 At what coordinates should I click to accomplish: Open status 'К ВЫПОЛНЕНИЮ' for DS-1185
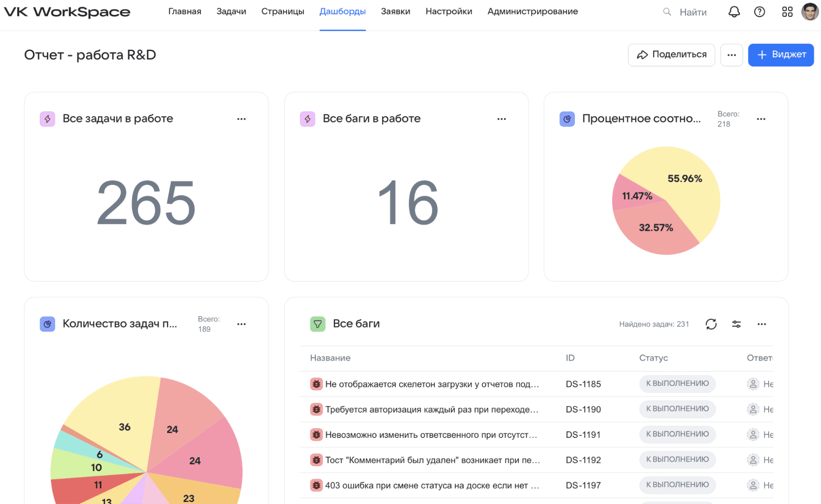(x=677, y=384)
